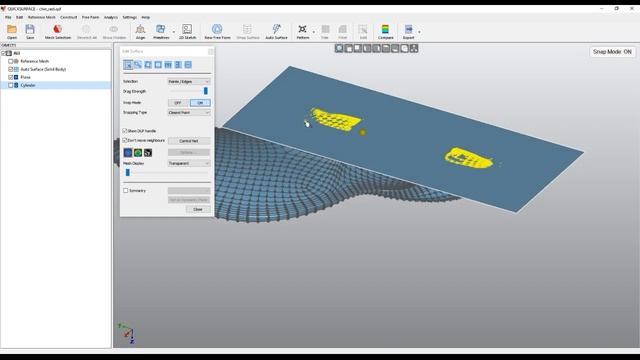Toggle the Show DUF handle checkbox
Viewport: 640px width, 360px height.
click(x=125, y=131)
